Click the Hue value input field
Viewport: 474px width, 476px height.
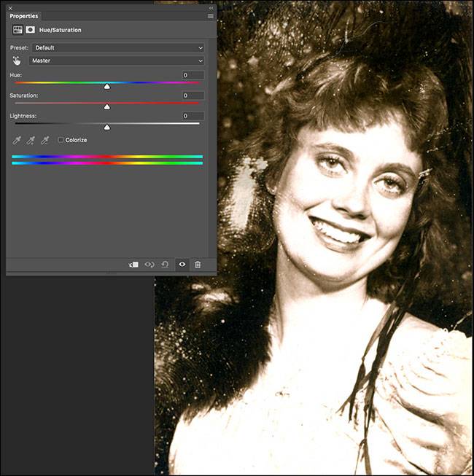[x=193, y=75]
